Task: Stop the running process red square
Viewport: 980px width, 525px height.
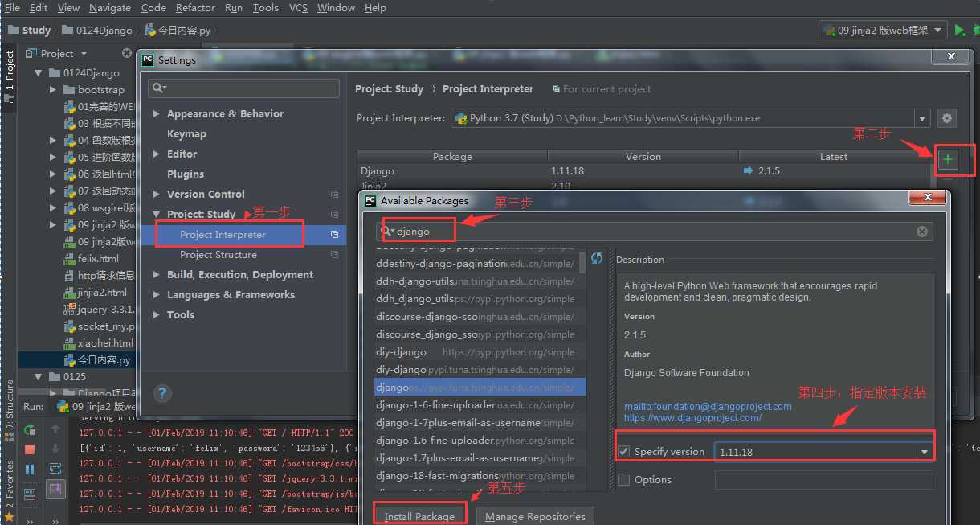Action: pos(30,449)
